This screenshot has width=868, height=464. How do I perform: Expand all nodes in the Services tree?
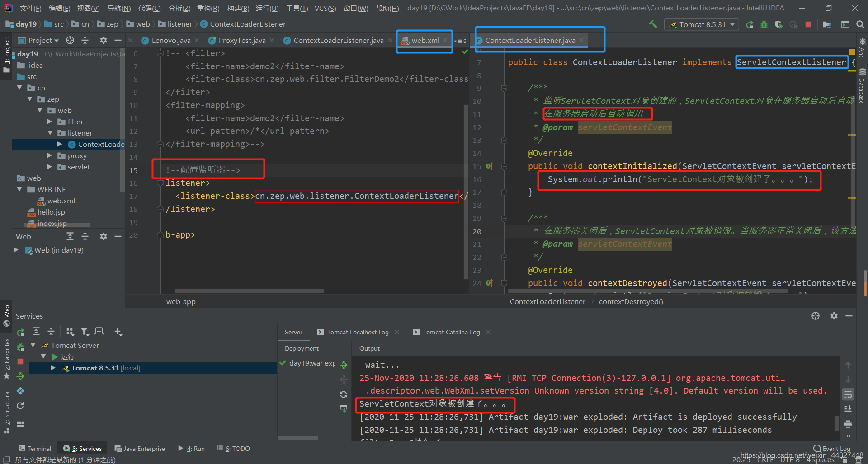(36, 332)
